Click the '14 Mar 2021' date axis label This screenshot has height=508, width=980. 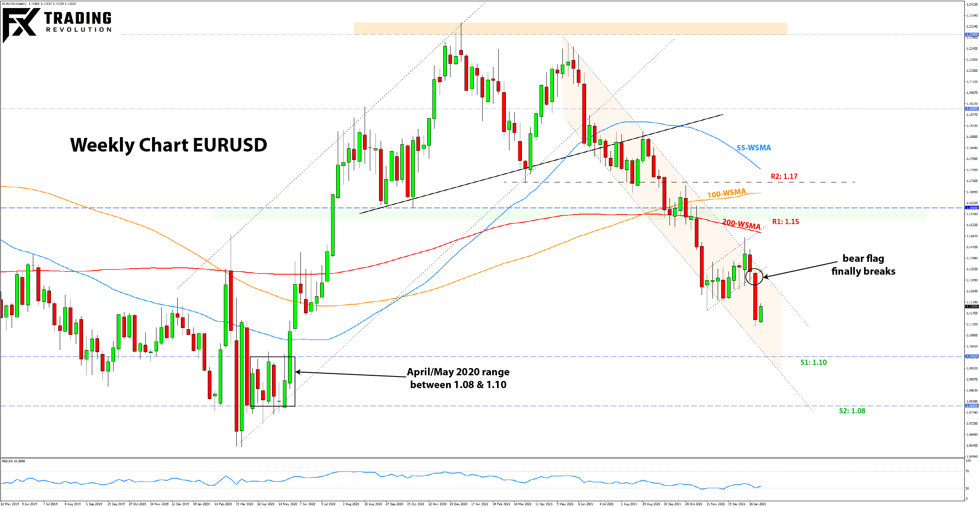[x=523, y=504]
